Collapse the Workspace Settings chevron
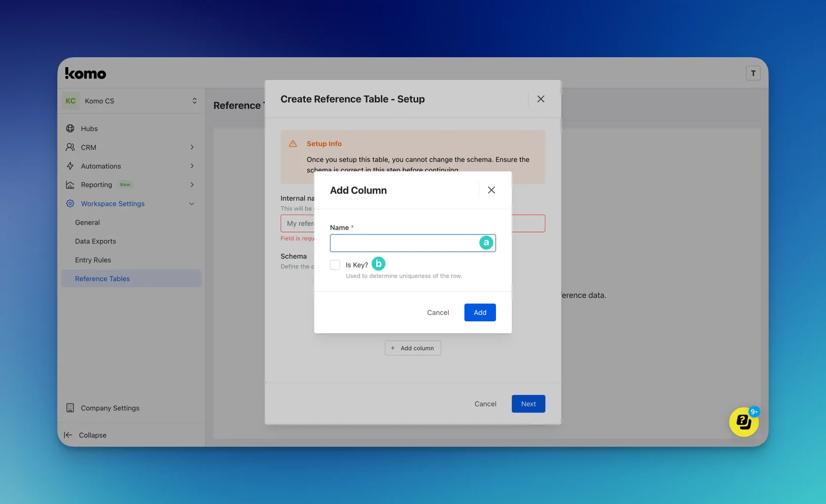The height and width of the screenshot is (504, 826). (x=192, y=204)
